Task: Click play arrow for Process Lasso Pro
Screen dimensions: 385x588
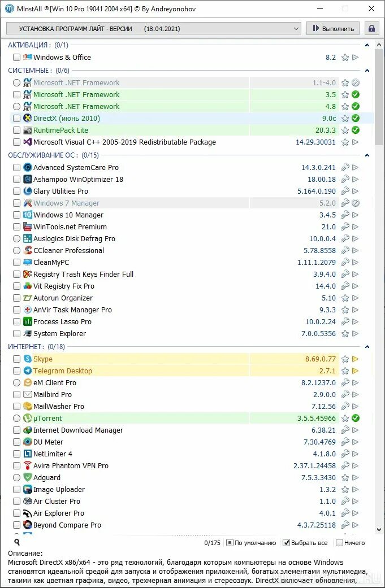Action: 356,322
